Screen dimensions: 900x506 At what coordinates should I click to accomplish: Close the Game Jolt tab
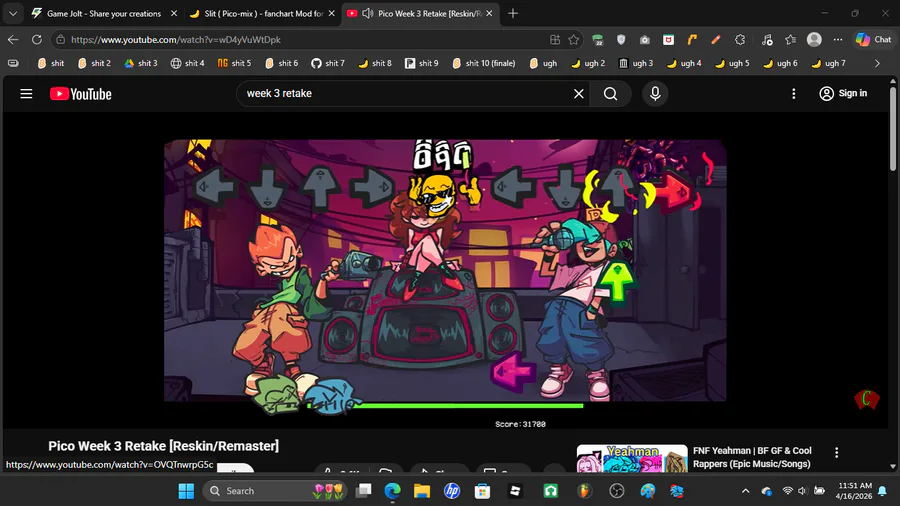pos(174,13)
